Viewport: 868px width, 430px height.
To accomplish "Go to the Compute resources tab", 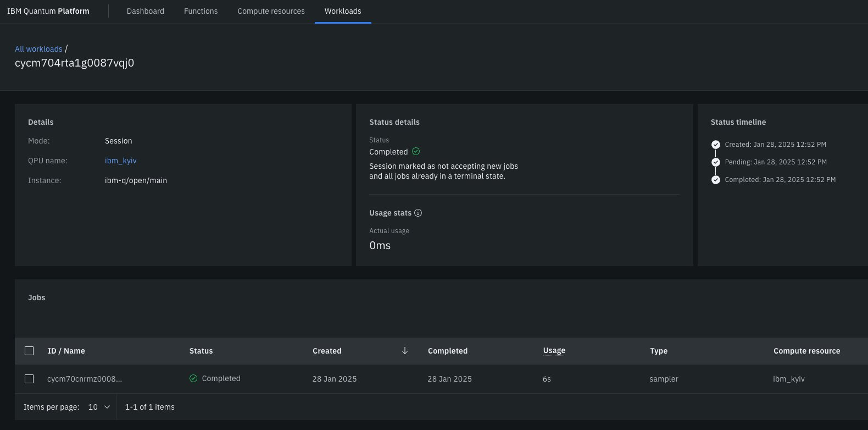I will tap(271, 11).
